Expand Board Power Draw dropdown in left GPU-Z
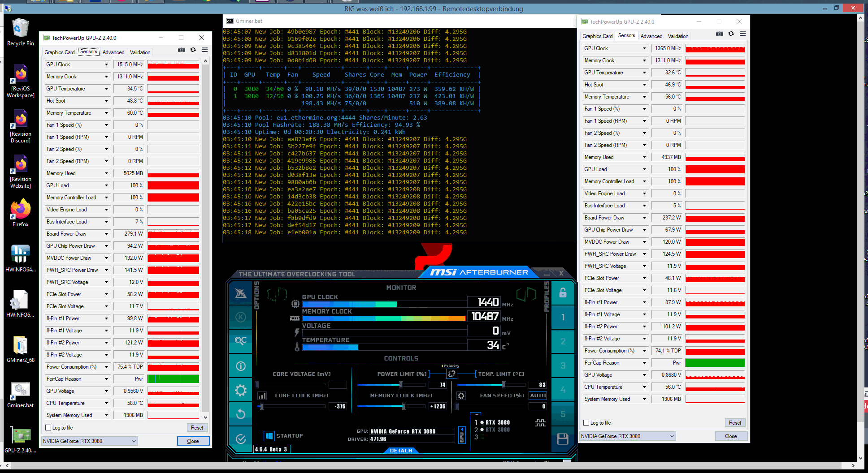 106,234
